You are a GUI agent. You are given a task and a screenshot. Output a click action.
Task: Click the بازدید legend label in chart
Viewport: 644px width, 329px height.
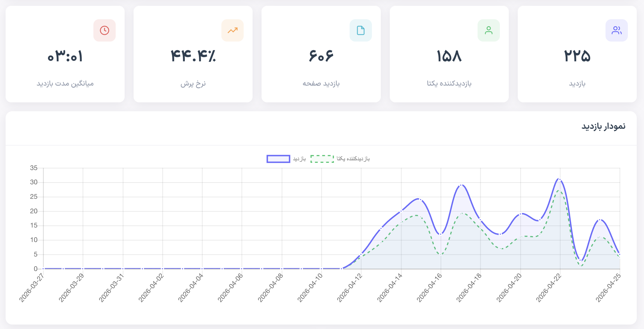click(299, 159)
